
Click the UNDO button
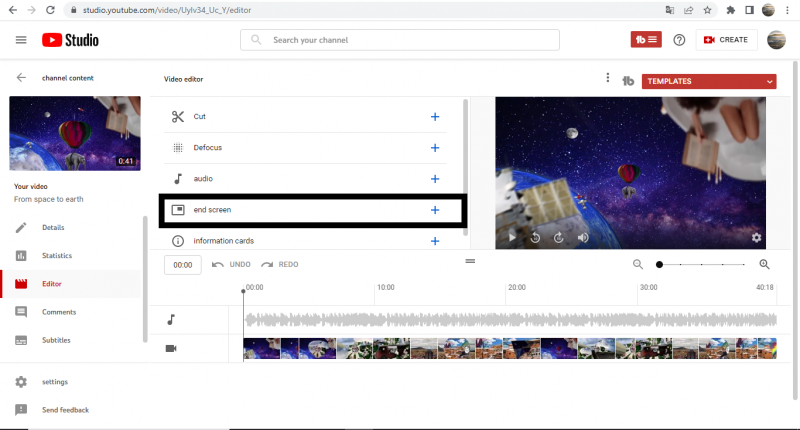tap(231, 265)
